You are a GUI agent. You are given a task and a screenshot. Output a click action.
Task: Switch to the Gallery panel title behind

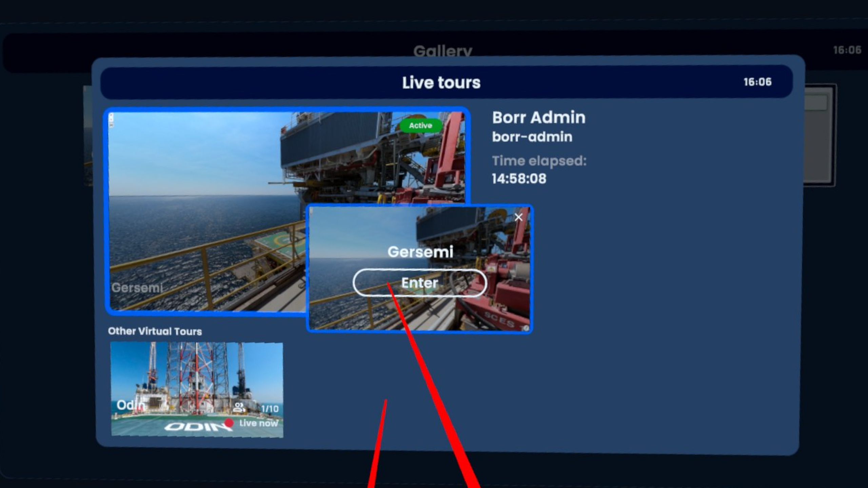(442, 51)
